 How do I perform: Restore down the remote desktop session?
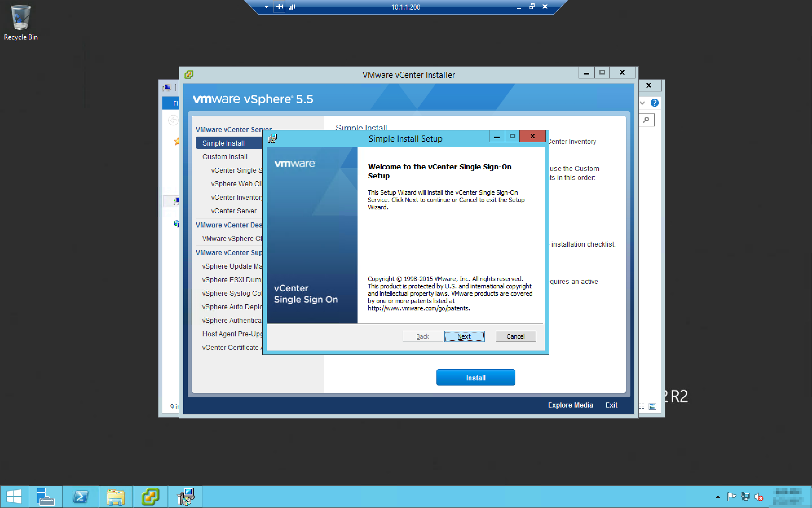tap(532, 6)
